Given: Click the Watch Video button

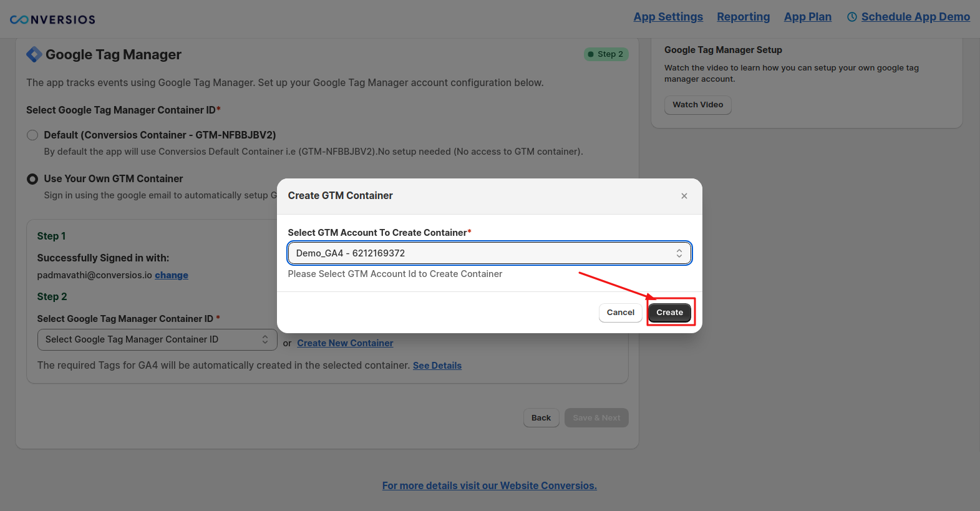Looking at the screenshot, I should 698,105.
